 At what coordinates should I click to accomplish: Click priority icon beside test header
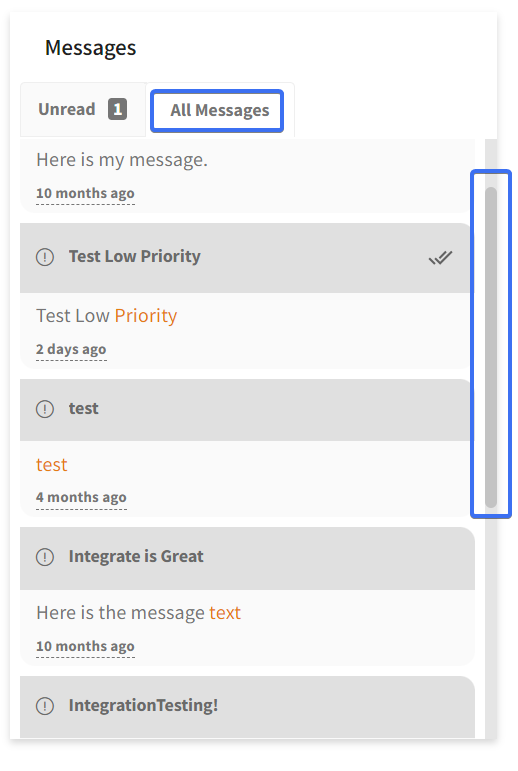coord(45,409)
